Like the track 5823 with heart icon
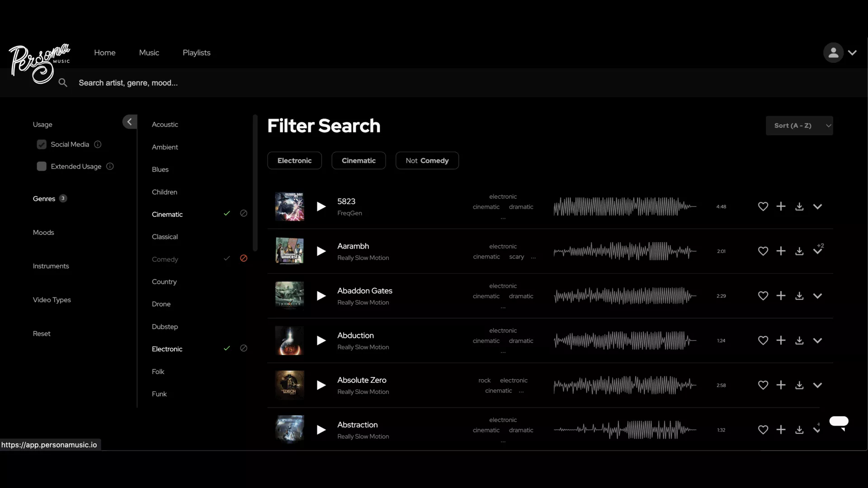 click(763, 206)
